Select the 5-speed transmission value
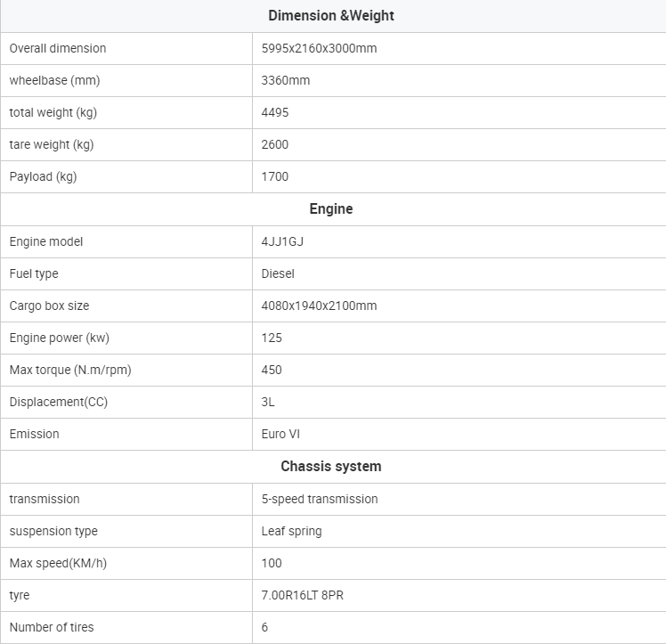Viewport: 666px width, 644px height. point(320,499)
